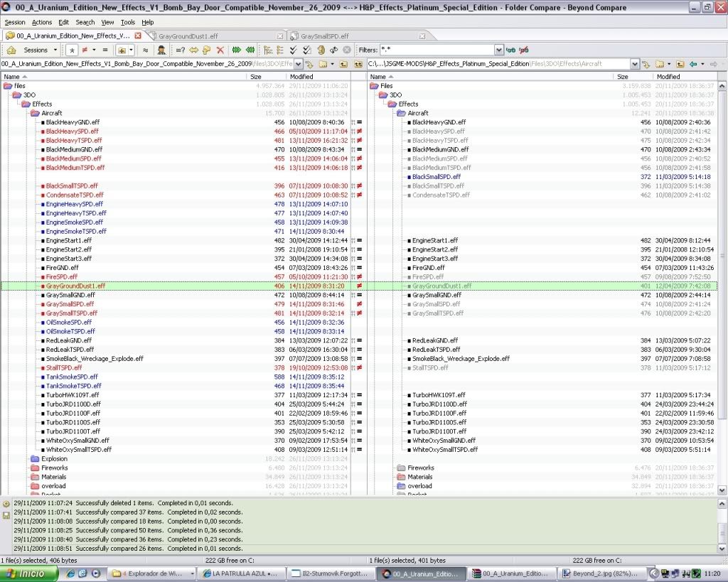Open the Tools menu

[128, 22]
